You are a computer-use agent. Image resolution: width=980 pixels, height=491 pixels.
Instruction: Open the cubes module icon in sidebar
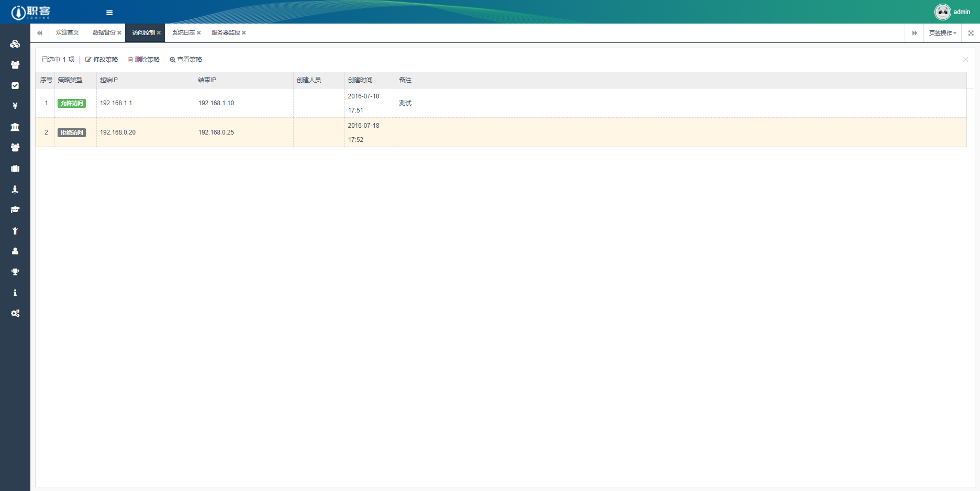tap(15, 44)
